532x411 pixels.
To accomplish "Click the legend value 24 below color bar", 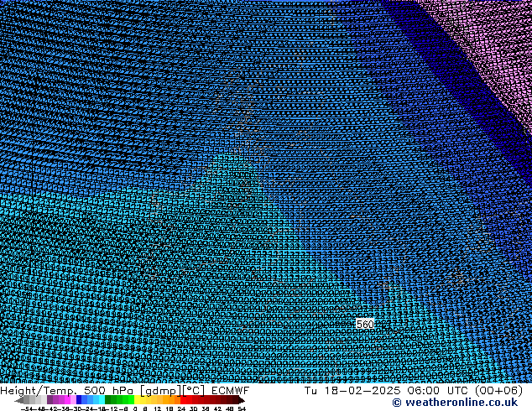I will (181, 408).
